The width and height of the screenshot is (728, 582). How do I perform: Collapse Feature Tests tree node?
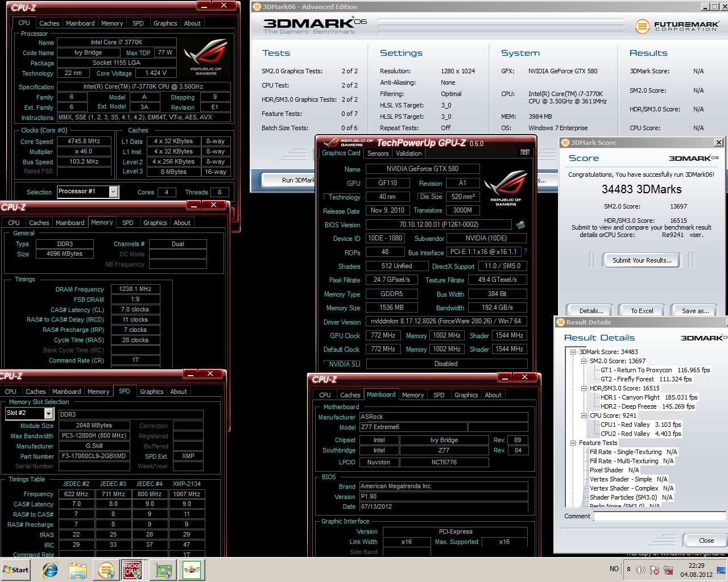pyautogui.click(x=574, y=443)
